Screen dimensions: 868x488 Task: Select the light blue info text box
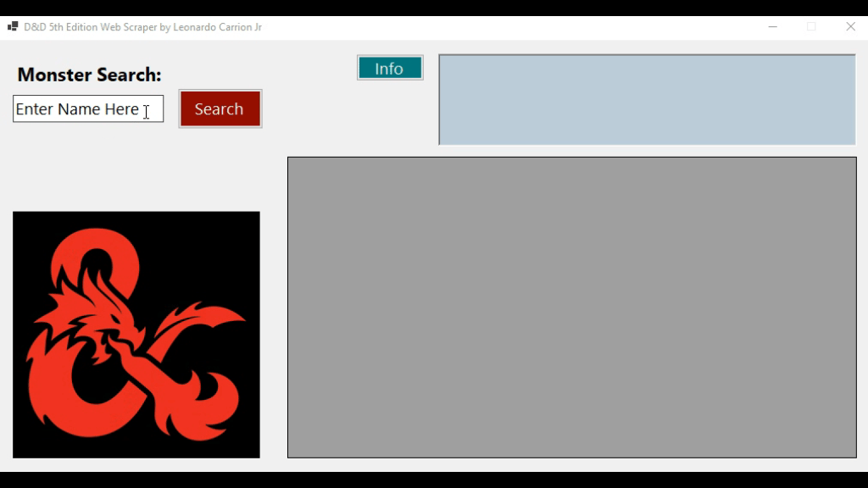click(x=647, y=100)
